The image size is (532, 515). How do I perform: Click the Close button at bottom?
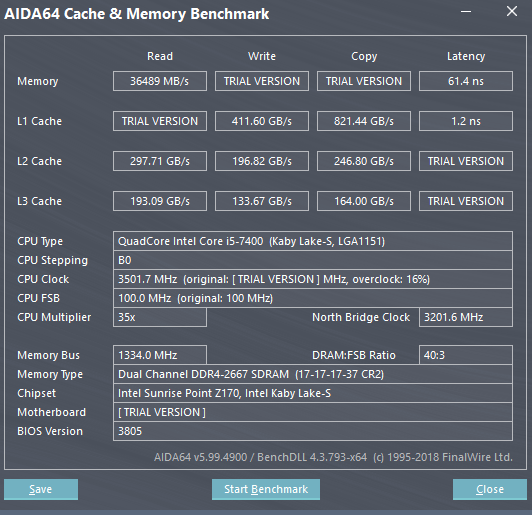point(490,489)
